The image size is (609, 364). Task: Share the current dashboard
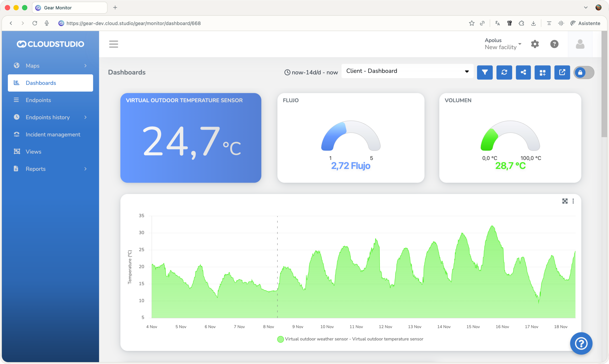[x=523, y=72]
